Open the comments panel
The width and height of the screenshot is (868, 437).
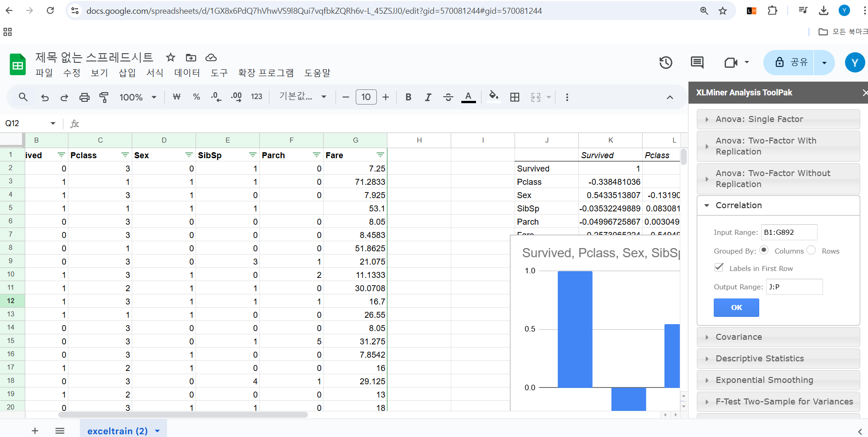pos(697,62)
